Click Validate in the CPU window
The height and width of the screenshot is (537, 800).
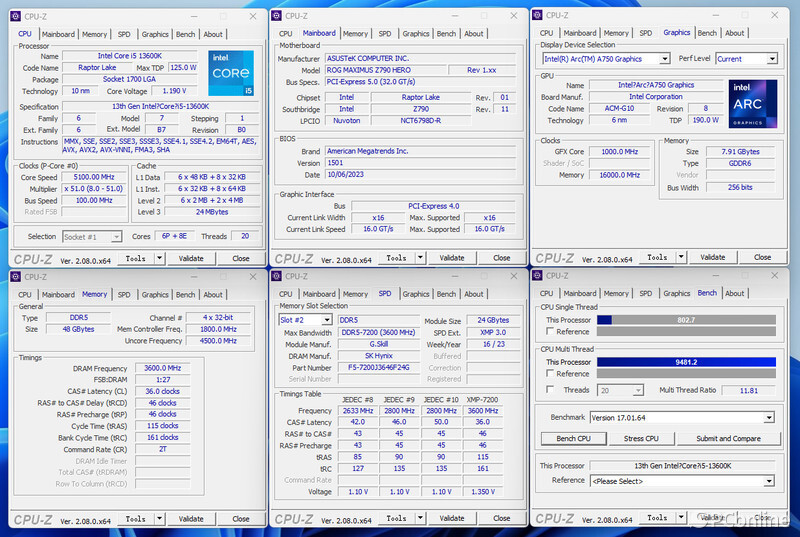(191, 259)
